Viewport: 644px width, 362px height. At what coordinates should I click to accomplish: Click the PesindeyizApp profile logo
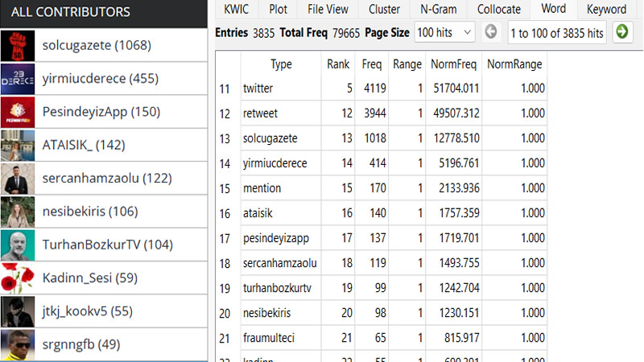(17, 112)
